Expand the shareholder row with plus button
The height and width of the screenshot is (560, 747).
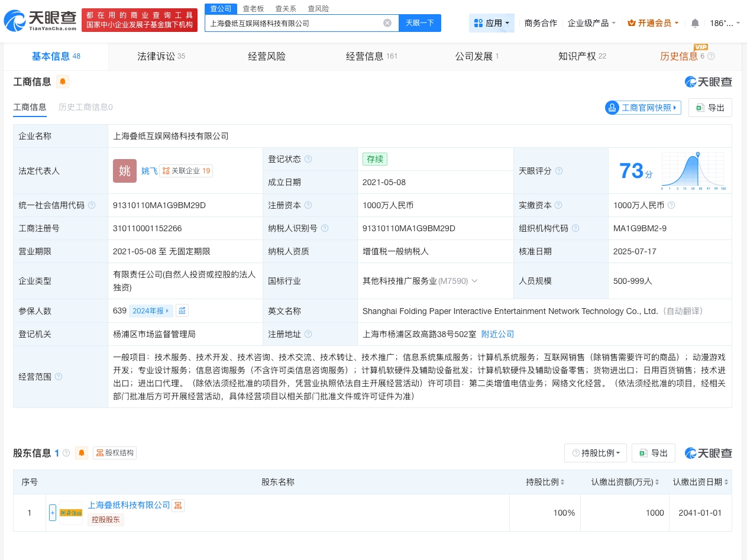(53, 513)
